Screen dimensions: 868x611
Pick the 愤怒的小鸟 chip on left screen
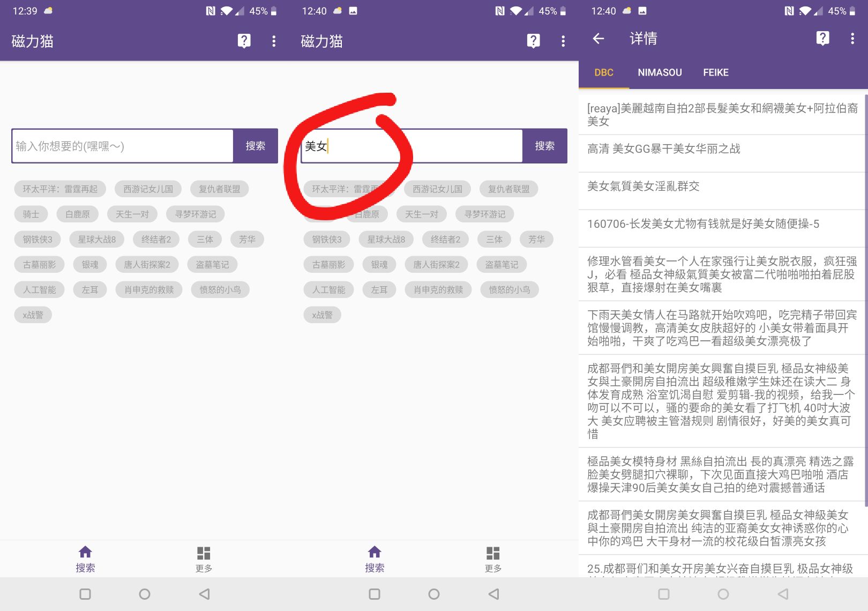coord(220,290)
